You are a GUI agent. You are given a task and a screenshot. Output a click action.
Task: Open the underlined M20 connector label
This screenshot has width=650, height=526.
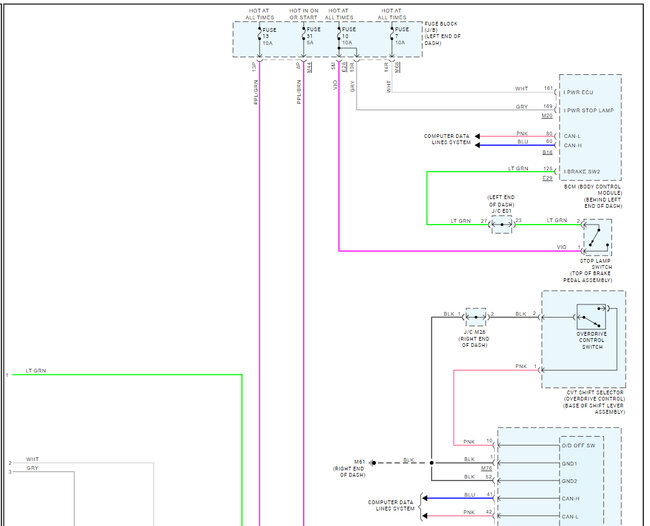(x=547, y=116)
